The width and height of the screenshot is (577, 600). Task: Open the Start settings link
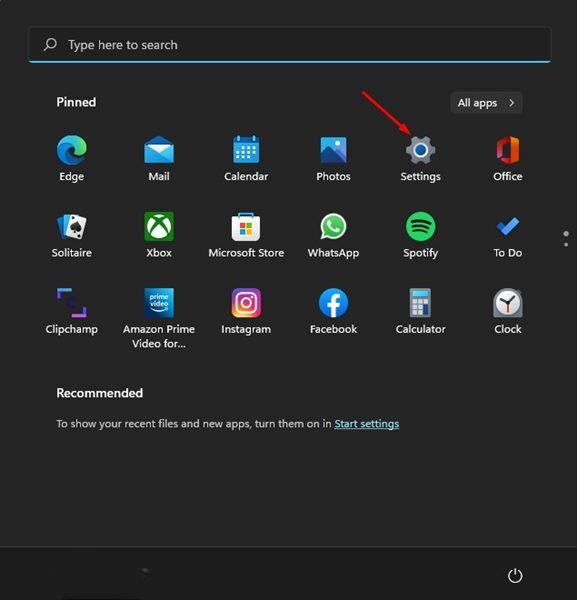point(367,424)
